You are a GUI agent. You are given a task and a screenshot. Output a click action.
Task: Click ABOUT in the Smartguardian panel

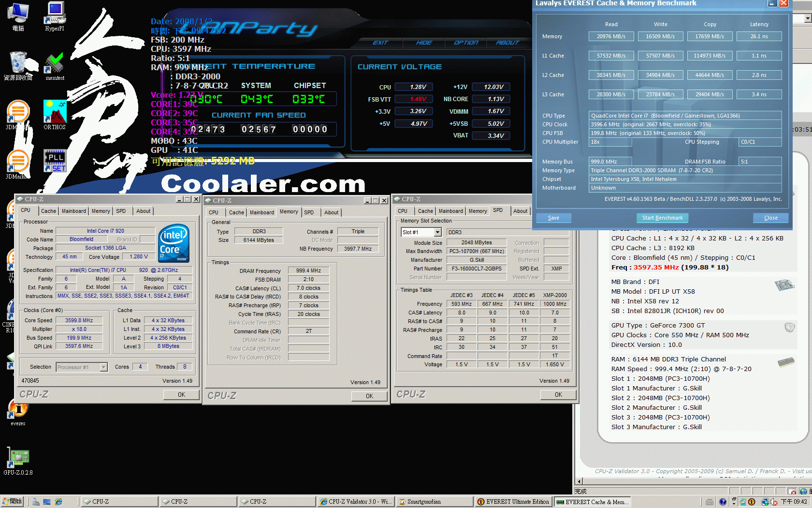pos(507,43)
